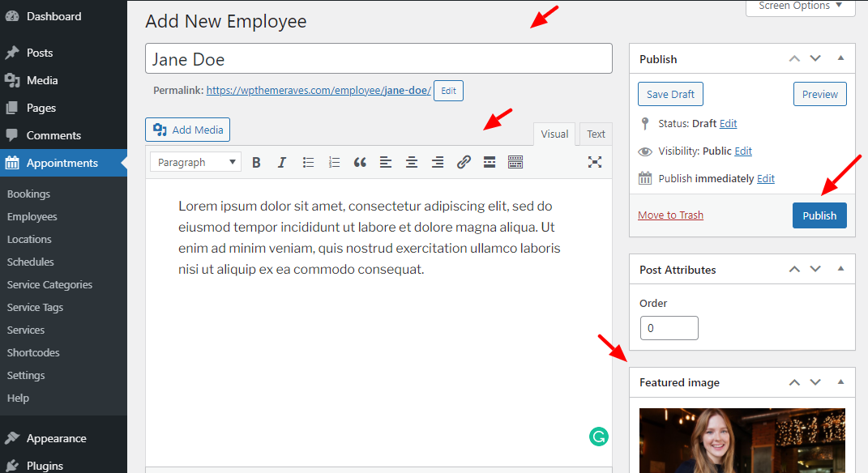868x473 pixels.
Task: Open the Media library menu
Action: 42,80
